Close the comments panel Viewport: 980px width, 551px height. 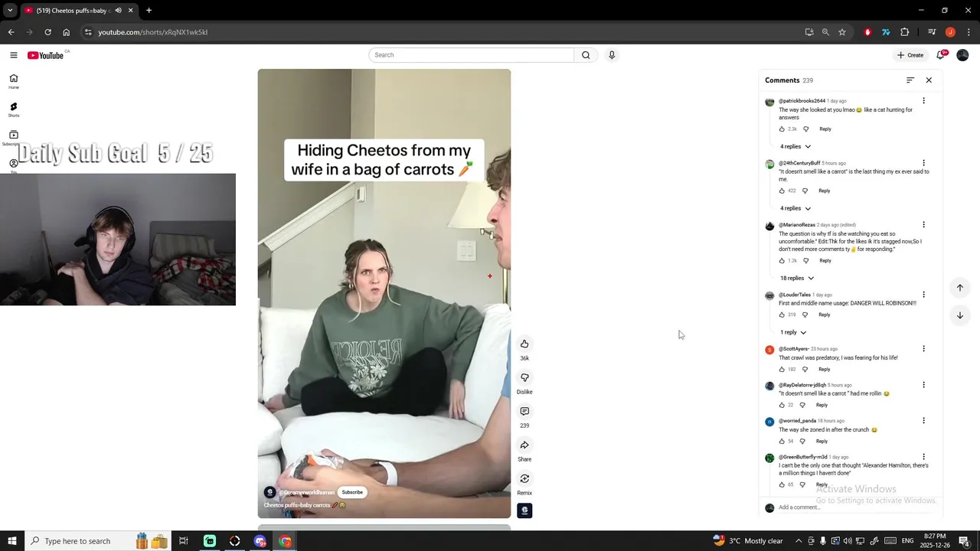(x=929, y=80)
